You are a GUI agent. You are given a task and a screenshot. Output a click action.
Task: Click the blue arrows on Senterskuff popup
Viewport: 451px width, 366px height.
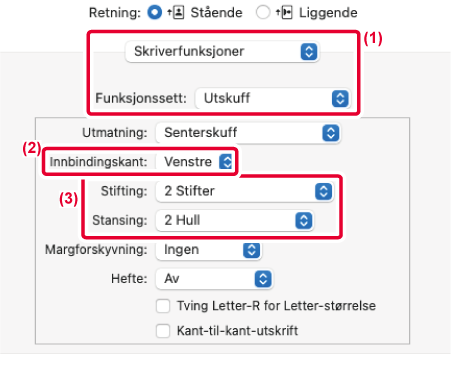pos(331,133)
